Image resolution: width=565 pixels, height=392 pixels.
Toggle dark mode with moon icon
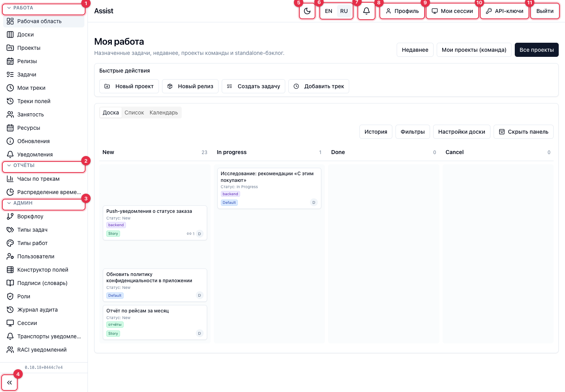[x=307, y=11]
